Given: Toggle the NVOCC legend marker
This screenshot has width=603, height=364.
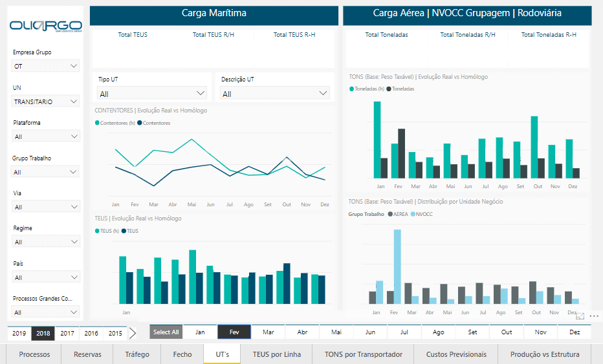Looking at the screenshot, I should point(412,214).
